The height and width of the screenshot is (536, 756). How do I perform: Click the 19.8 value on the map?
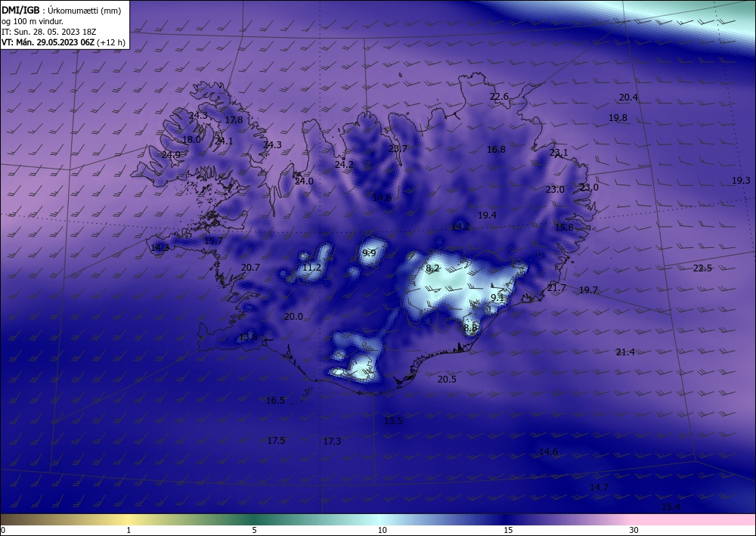pyautogui.click(x=618, y=118)
